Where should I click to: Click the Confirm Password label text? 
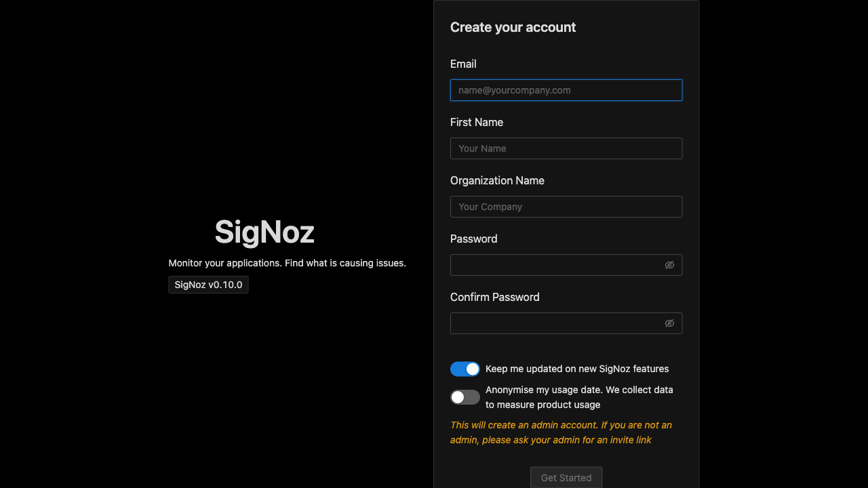click(x=495, y=297)
